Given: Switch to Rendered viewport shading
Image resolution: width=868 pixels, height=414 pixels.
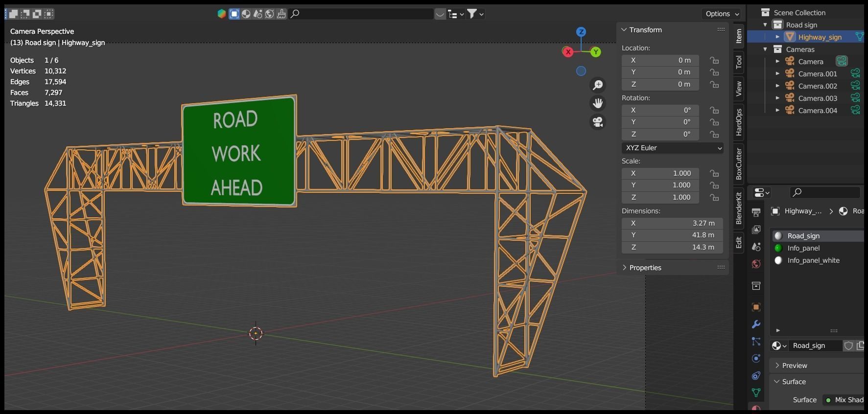Looking at the screenshot, I should [x=258, y=14].
